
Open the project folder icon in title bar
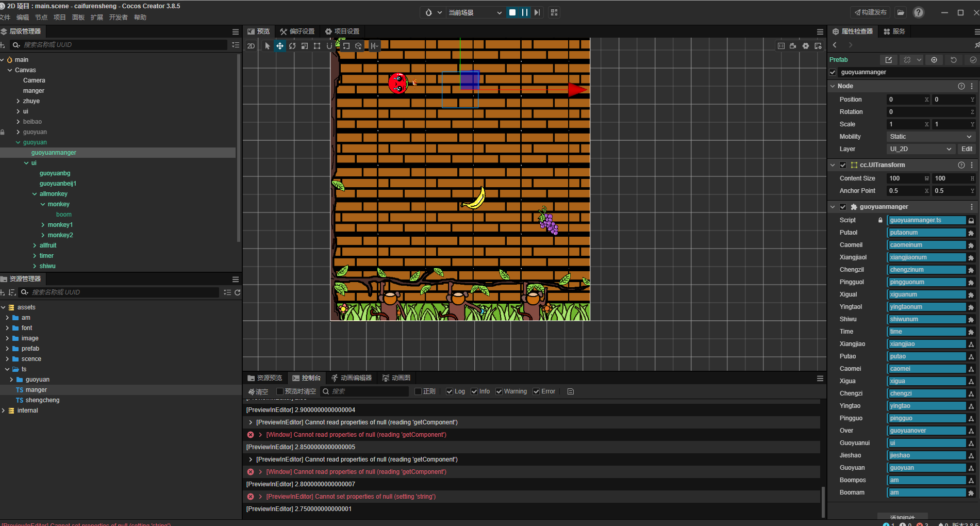[x=901, y=12]
